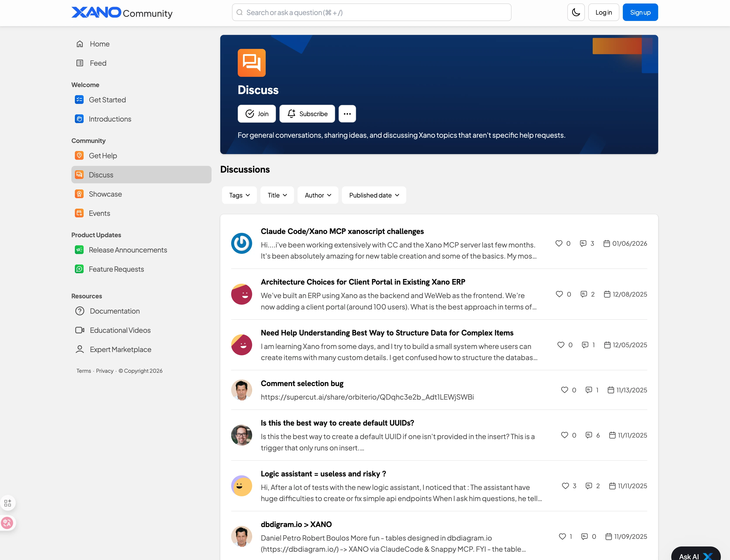The image size is (730, 560).
Task: Expand the Author filter dropdown
Action: click(x=318, y=195)
